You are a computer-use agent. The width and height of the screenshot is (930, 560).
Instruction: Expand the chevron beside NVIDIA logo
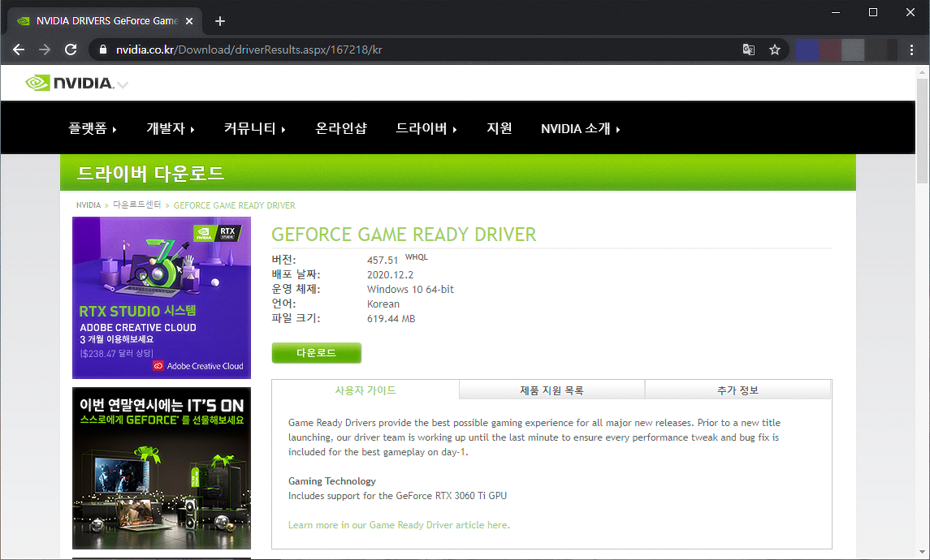[x=123, y=84]
